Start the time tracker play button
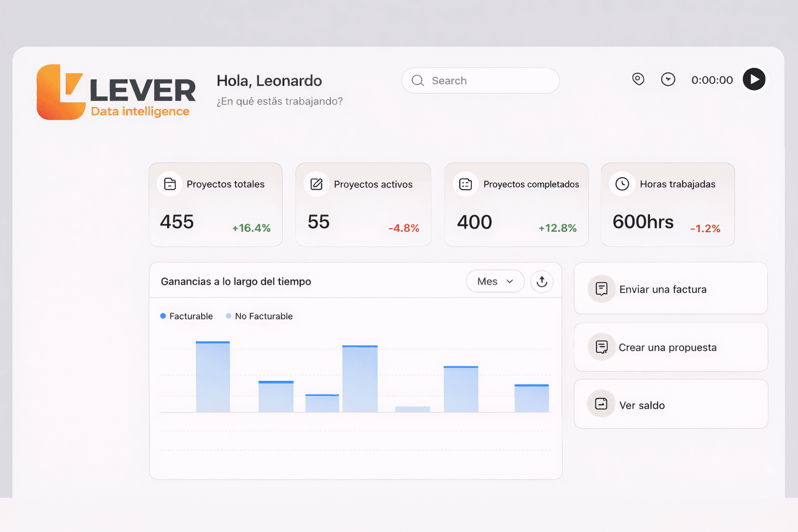This screenshot has height=532, width=798. (x=753, y=79)
